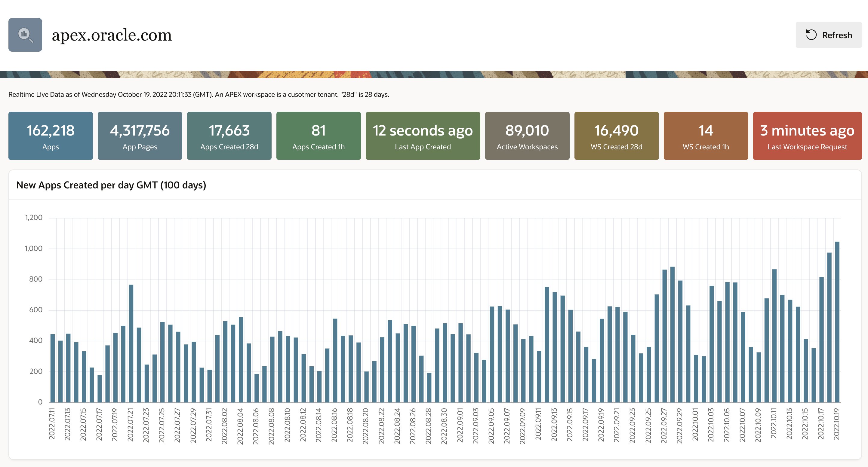This screenshot has width=868, height=467.
Task: Select the bar above 2022.09.13
Action: tap(555, 347)
